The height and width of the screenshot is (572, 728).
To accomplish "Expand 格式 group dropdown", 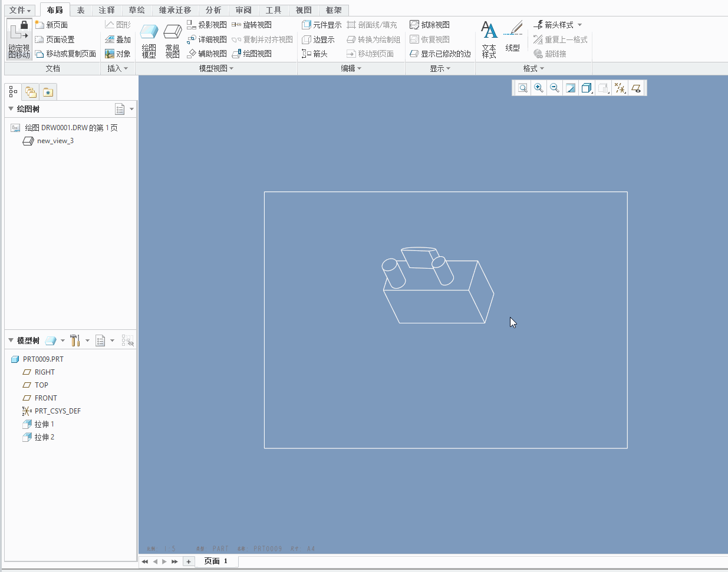I will (534, 68).
